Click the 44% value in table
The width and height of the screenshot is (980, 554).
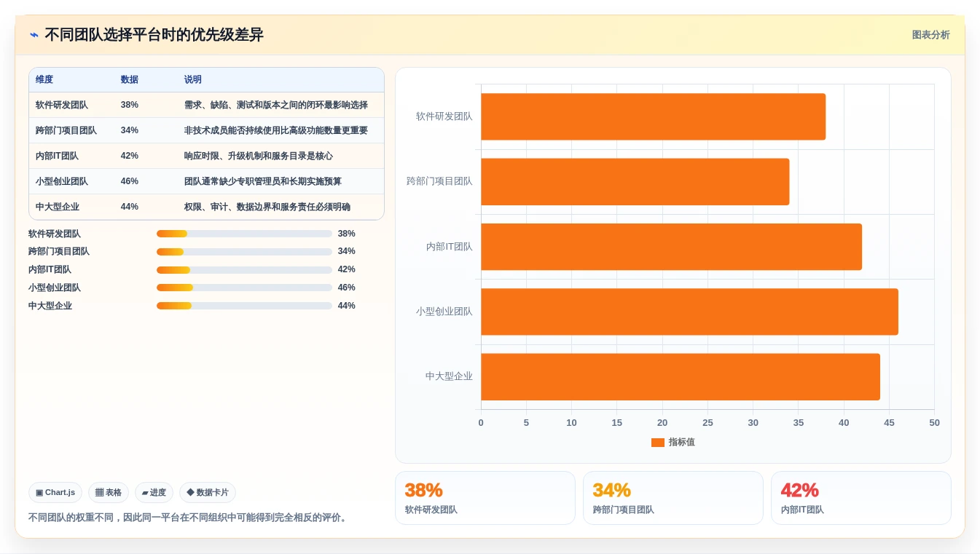pyautogui.click(x=130, y=207)
